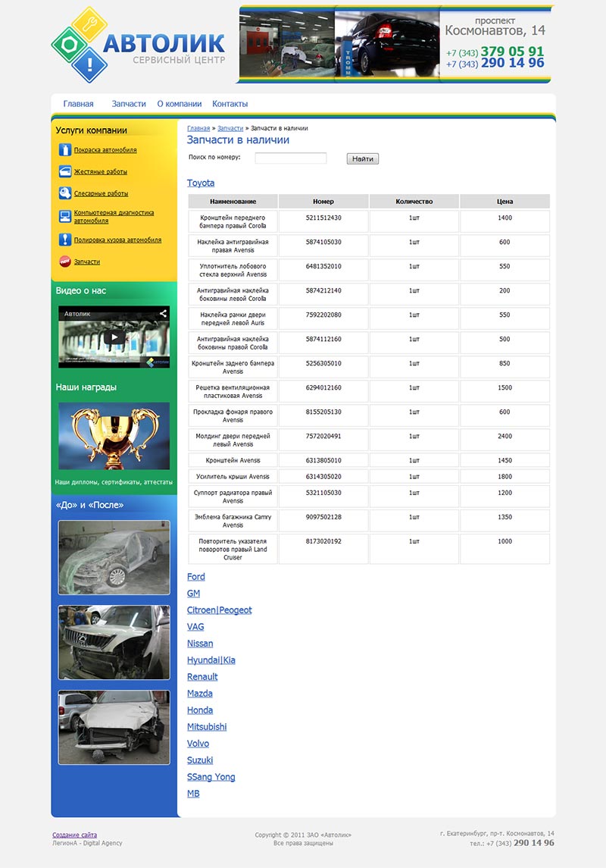Open the gold trophy awards image

[114, 436]
